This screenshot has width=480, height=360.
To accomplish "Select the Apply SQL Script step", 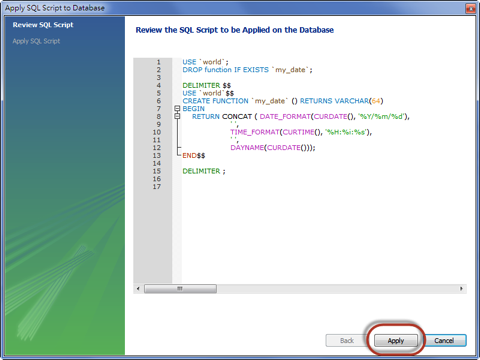I will 36,41.
